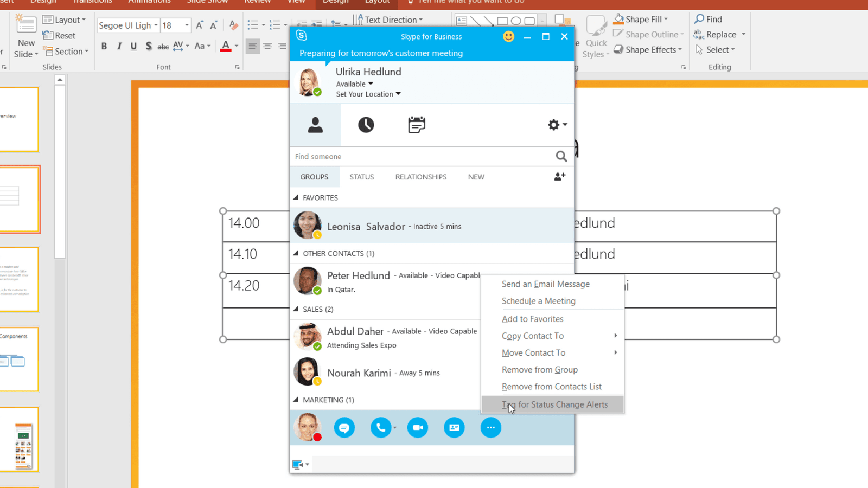The image size is (868, 488).
Task: Open the meetings calendar icon
Action: point(416,125)
